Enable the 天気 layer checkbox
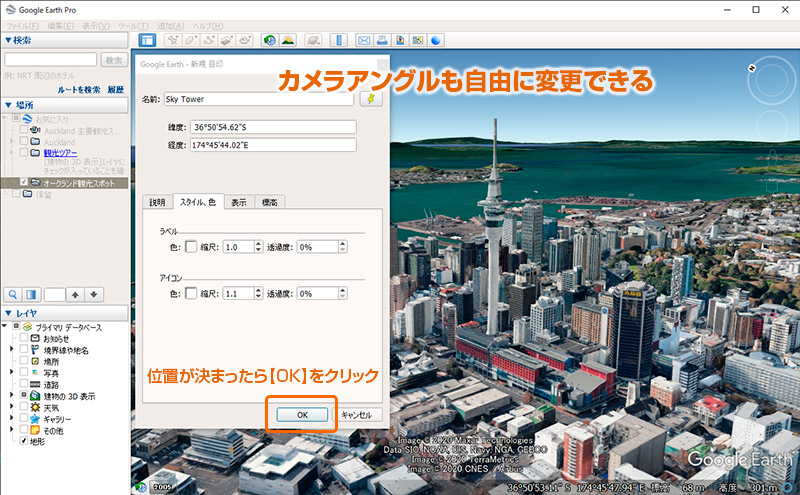This screenshot has height=495, width=800. (x=25, y=408)
